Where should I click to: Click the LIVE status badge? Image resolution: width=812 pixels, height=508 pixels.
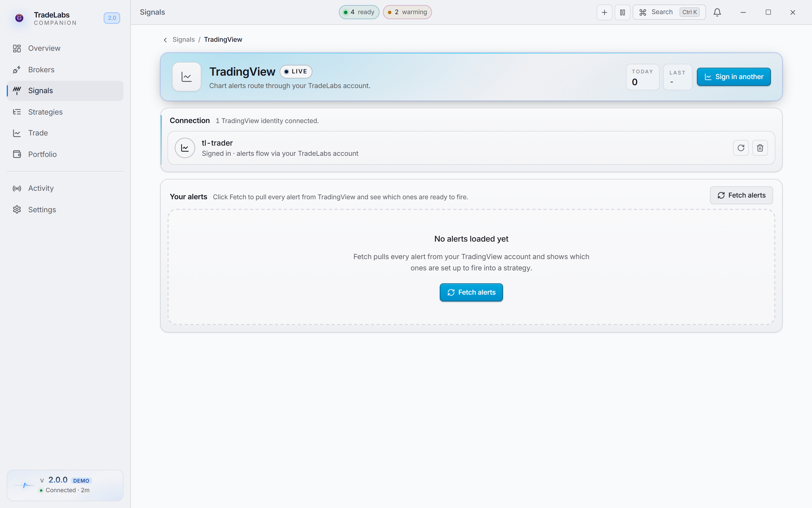tap(296, 72)
